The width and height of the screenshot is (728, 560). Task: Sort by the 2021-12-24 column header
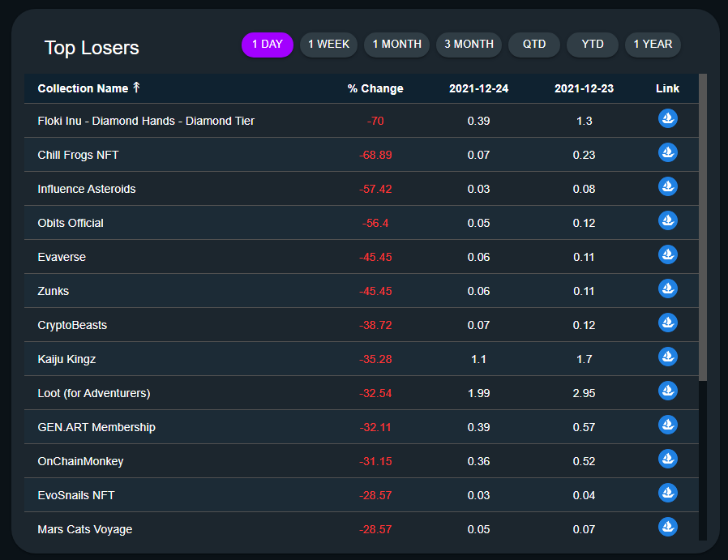coord(478,88)
